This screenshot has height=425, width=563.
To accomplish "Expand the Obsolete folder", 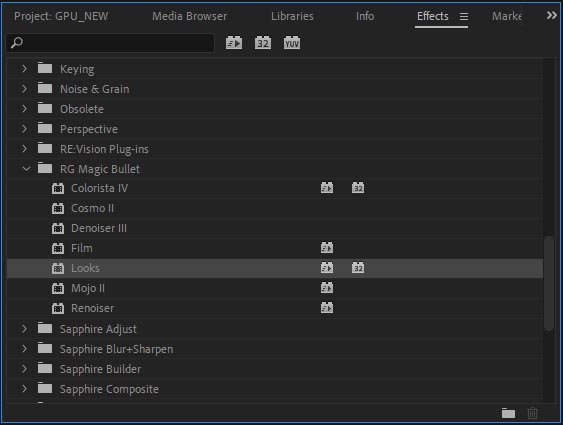I will [24, 108].
